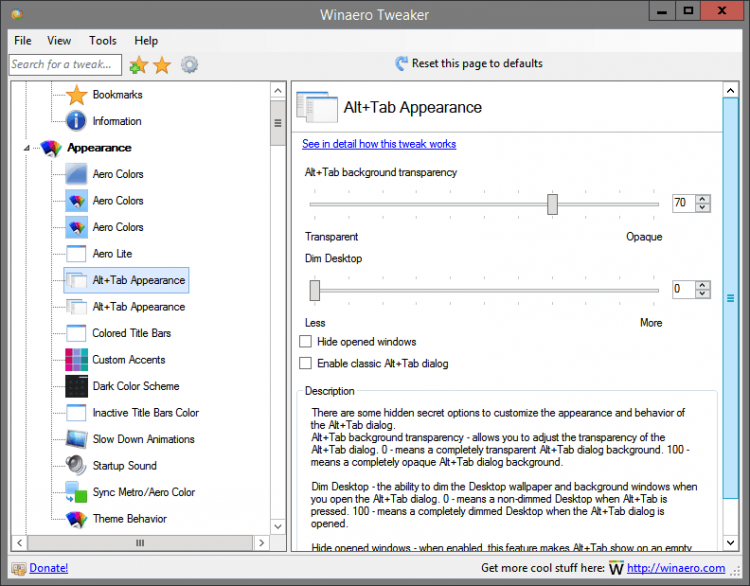The width and height of the screenshot is (750, 586).
Task: Click right panel scroll down arrow
Action: [730, 542]
